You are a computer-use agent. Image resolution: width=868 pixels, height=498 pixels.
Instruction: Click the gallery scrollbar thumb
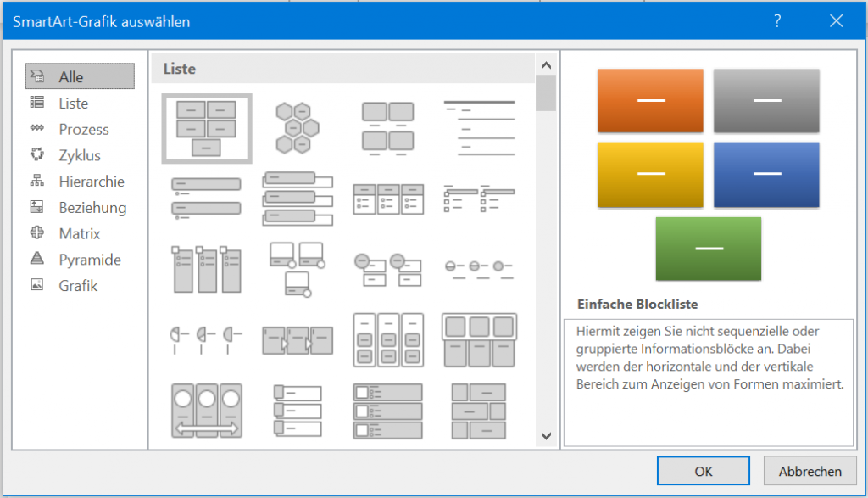[546, 93]
